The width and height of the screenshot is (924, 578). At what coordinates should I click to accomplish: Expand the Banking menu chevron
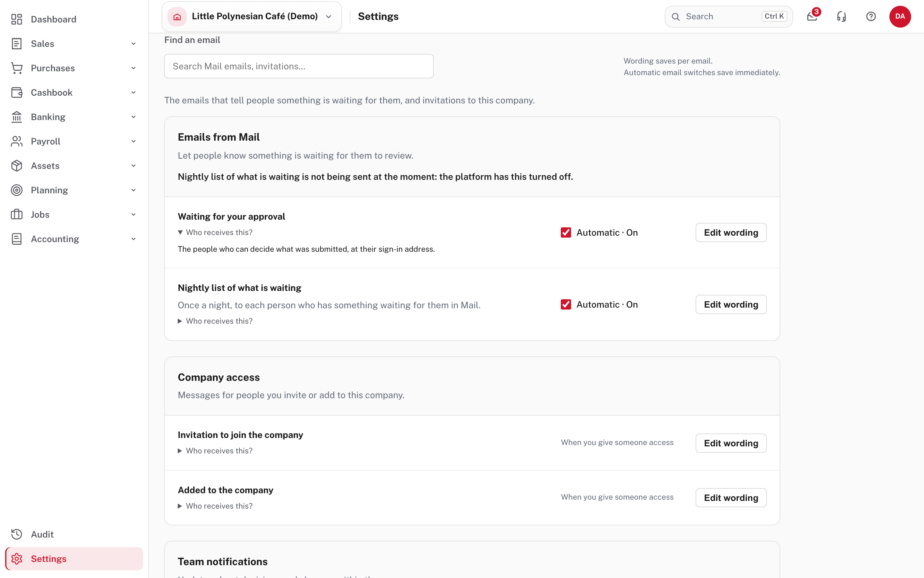(x=133, y=117)
